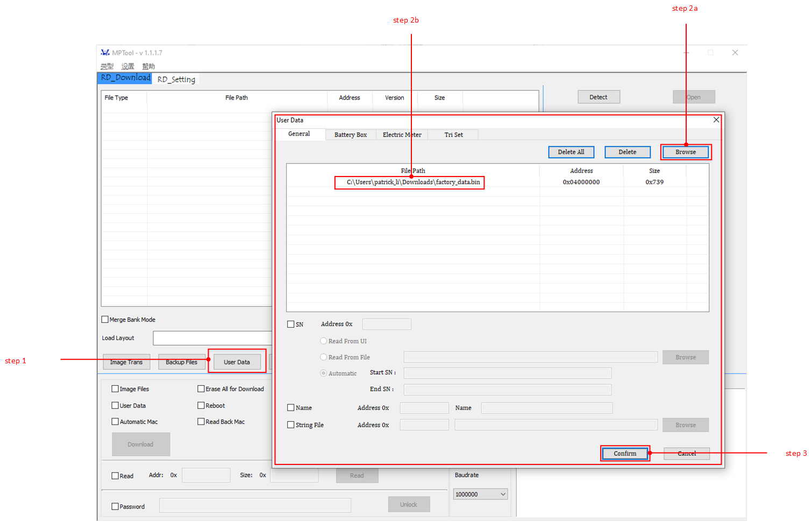Open the Battery Box tab
Viewport: 812px width, 522px height.
350,135
